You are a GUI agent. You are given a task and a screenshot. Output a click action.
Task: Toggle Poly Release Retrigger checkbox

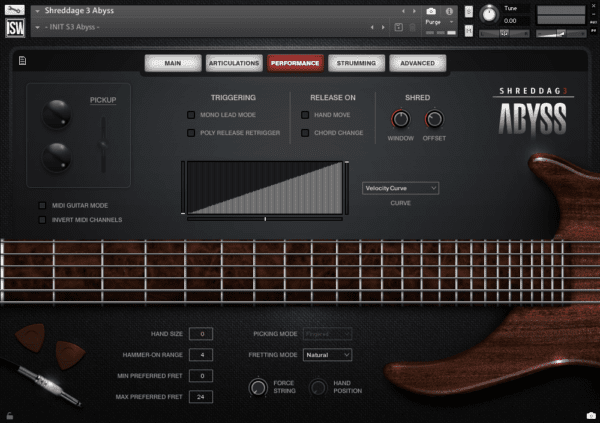tap(191, 133)
